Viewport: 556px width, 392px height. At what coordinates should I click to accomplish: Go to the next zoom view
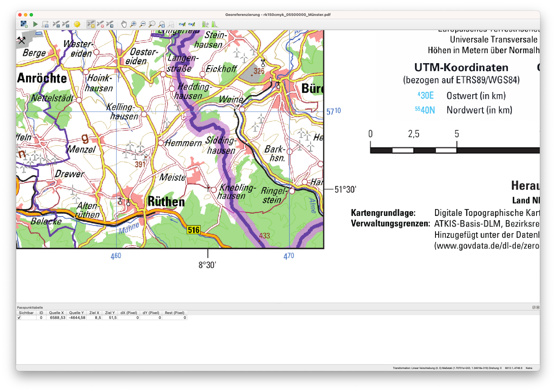pos(171,24)
